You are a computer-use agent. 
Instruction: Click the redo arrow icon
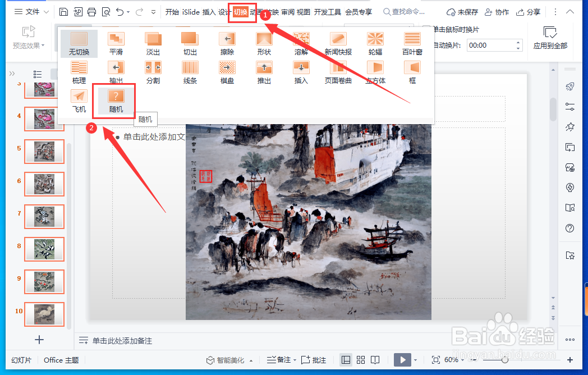(x=139, y=12)
